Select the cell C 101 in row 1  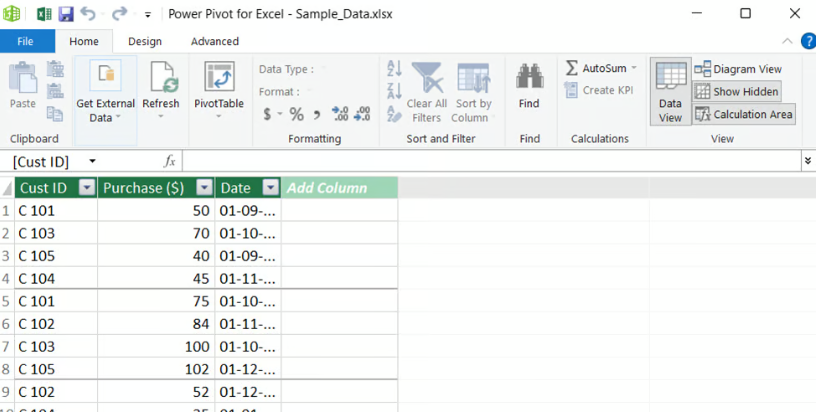coord(56,211)
